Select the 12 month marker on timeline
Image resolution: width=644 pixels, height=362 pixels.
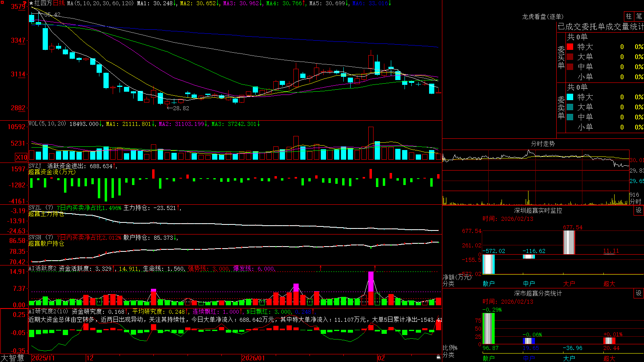90,358
